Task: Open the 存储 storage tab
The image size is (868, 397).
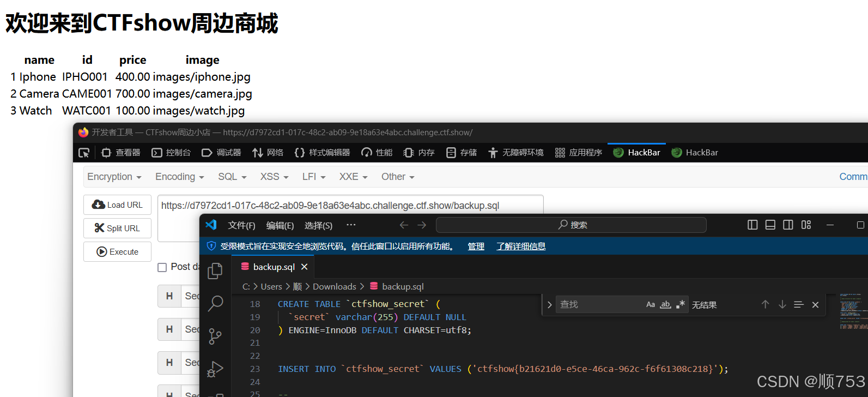Action: click(x=461, y=153)
